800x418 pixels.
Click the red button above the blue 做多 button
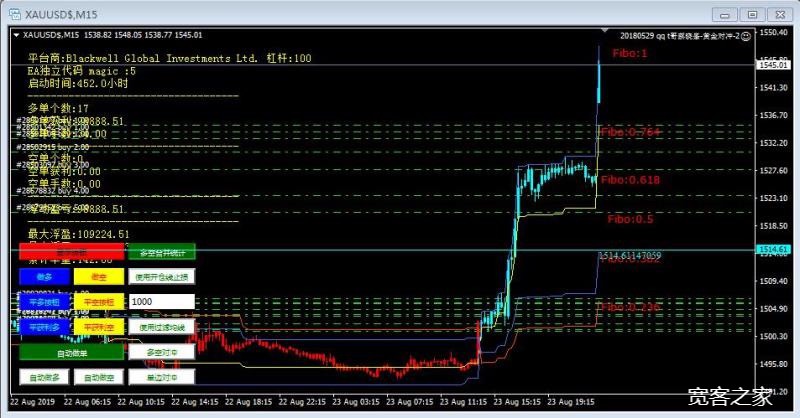[x=71, y=252]
